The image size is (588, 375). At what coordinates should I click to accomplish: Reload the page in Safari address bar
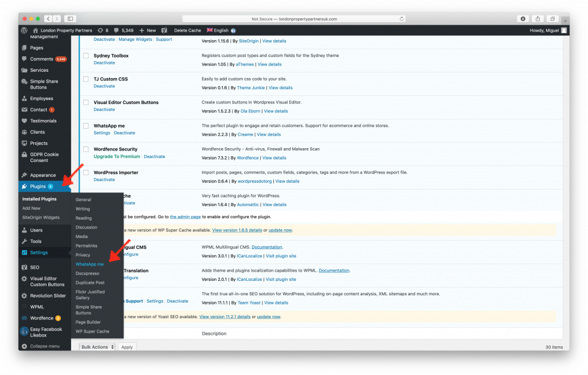tap(401, 19)
